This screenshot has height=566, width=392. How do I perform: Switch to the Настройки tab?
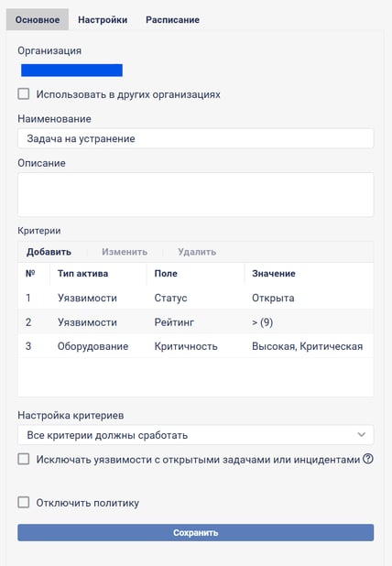(x=103, y=19)
